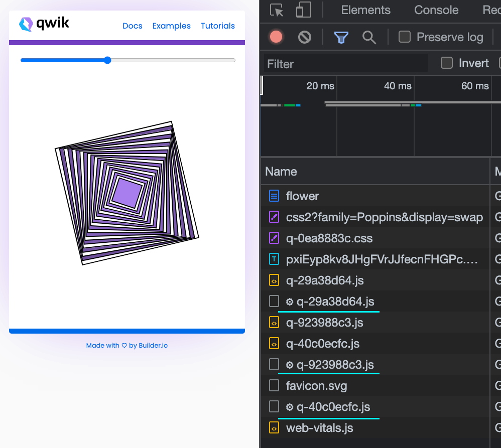501x448 pixels.
Task: Toggle the device toolbar icon
Action: pos(303,10)
